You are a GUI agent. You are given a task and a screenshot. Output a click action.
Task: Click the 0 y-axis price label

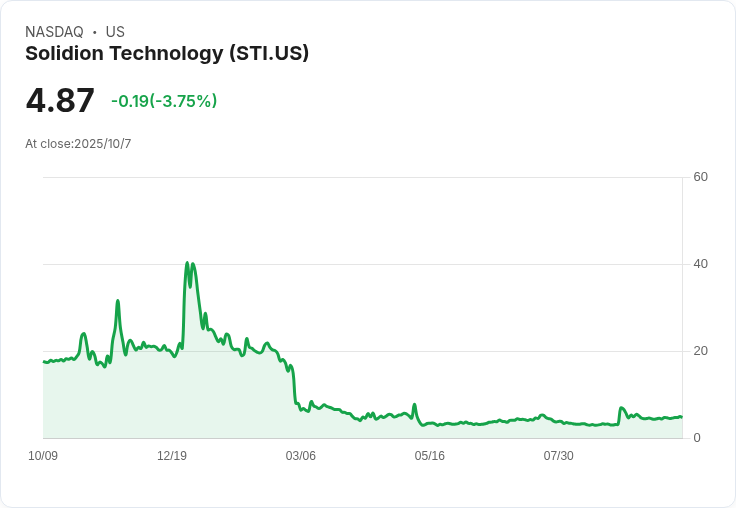(x=697, y=438)
